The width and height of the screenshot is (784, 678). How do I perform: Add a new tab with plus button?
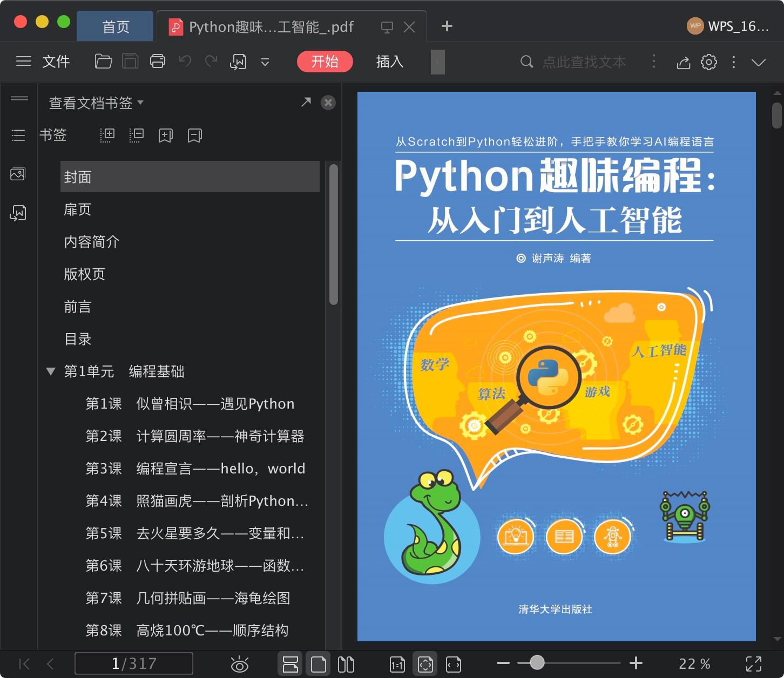(447, 26)
